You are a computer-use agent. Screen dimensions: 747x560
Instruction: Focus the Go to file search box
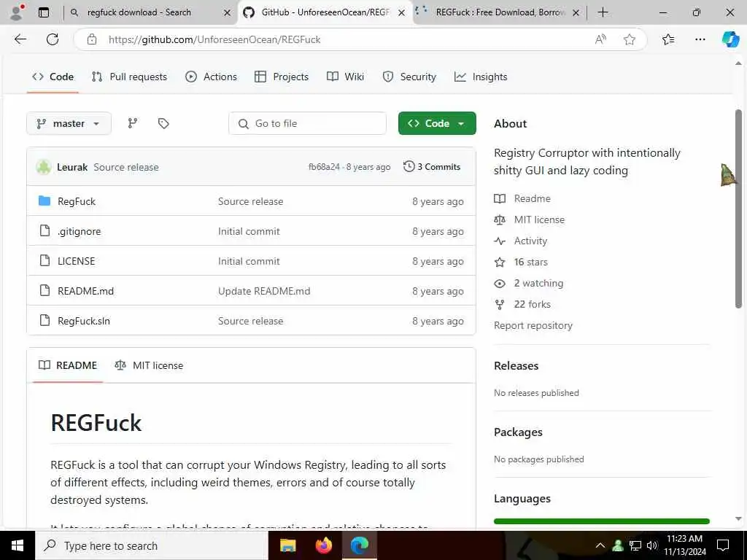pos(307,123)
